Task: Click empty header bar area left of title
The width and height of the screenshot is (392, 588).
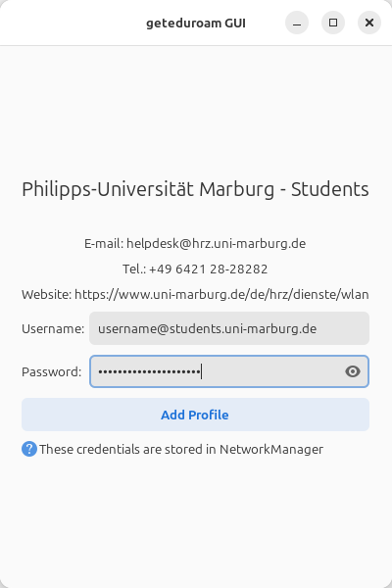Action: pos(72,23)
